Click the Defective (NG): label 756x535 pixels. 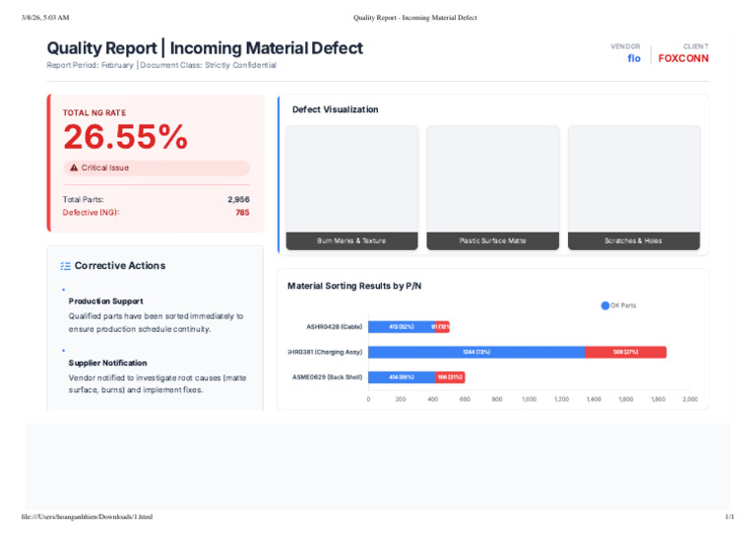point(91,212)
